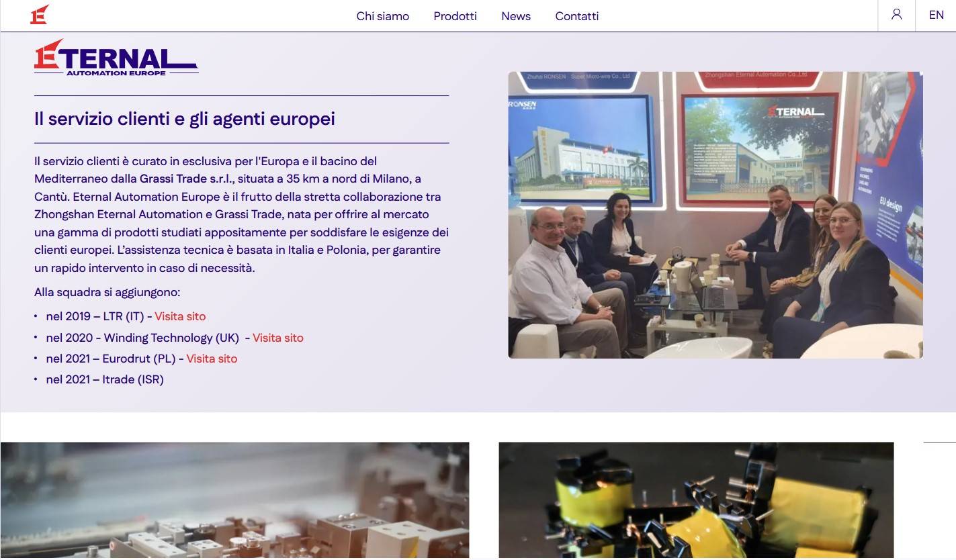Screen dimensions: 956x560
Task: Open the Prodotti menu item
Action: point(455,16)
